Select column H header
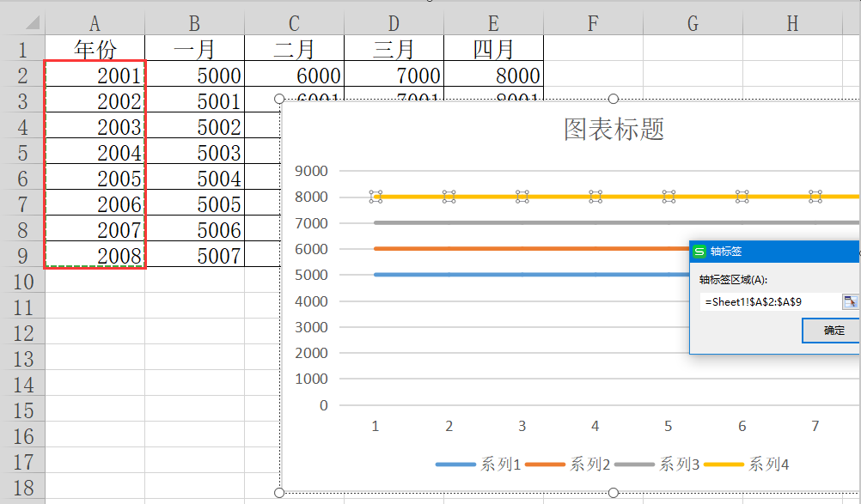The width and height of the screenshot is (861, 504). pyautogui.click(x=792, y=23)
